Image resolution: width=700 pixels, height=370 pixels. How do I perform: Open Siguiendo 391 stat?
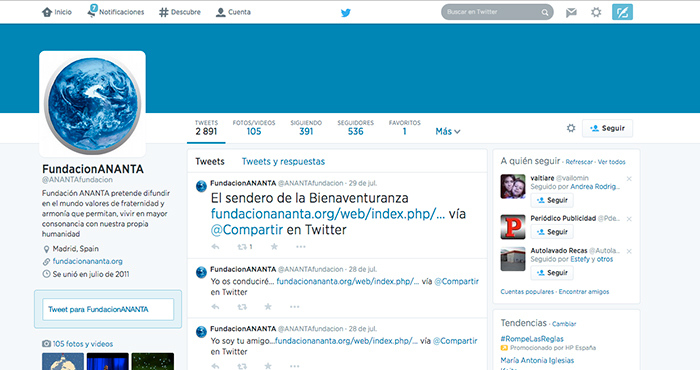[x=306, y=128]
